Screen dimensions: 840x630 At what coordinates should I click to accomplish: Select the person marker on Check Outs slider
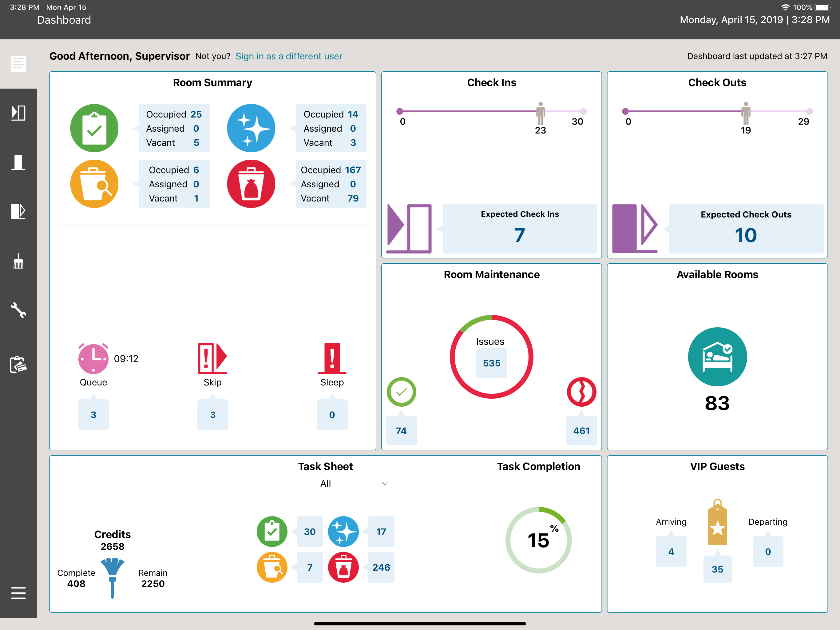click(746, 113)
